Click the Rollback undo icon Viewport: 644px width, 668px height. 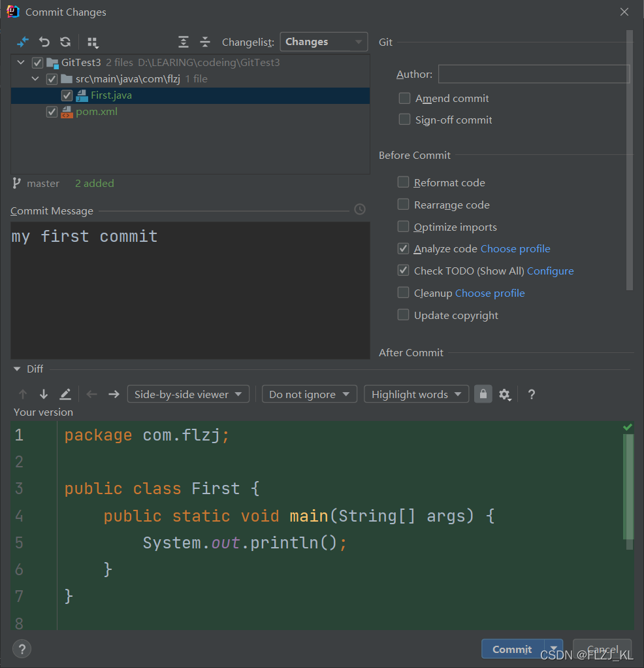(x=44, y=42)
